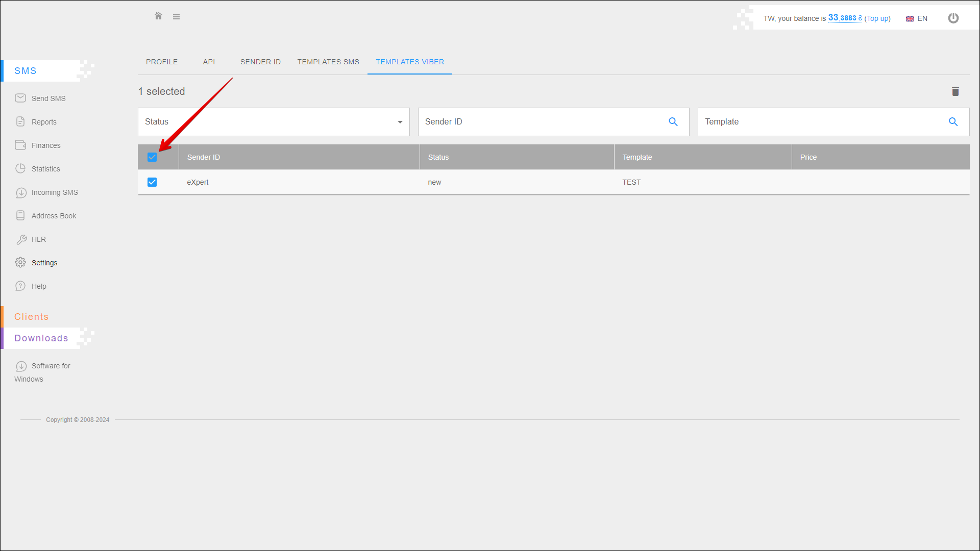Click Template search magnifier icon
The width and height of the screenshot is (980, 551).
point(952,122)
